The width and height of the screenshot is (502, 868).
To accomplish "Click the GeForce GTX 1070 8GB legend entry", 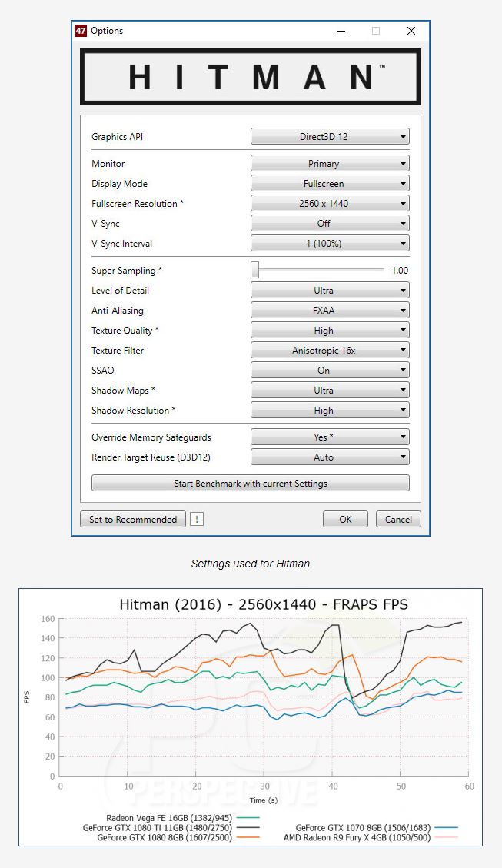I will tap(377, 827).
